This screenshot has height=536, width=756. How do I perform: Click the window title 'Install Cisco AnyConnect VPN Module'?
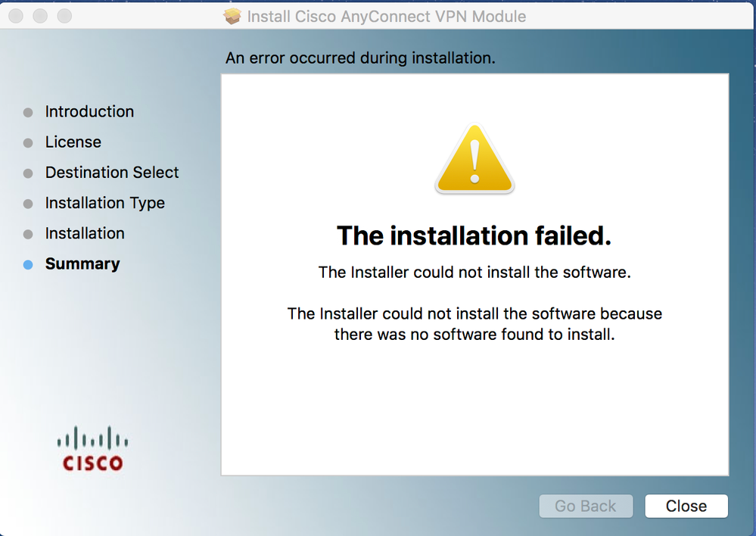386,17
